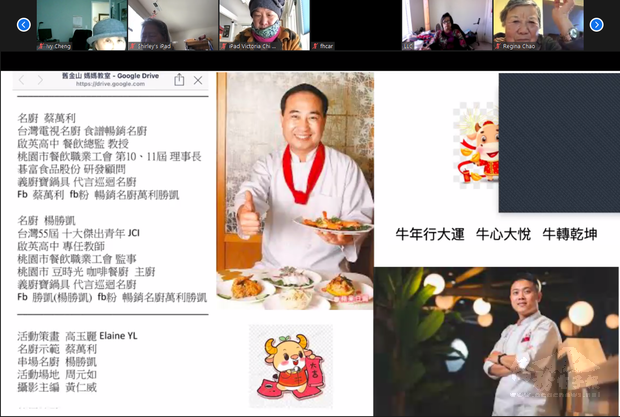Go forward in the Google Drive browser
620x417 pixels.
coord(40,80)
